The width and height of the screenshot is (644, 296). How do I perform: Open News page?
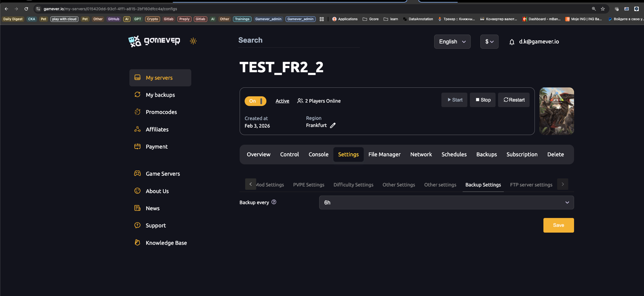click(153, 208)
